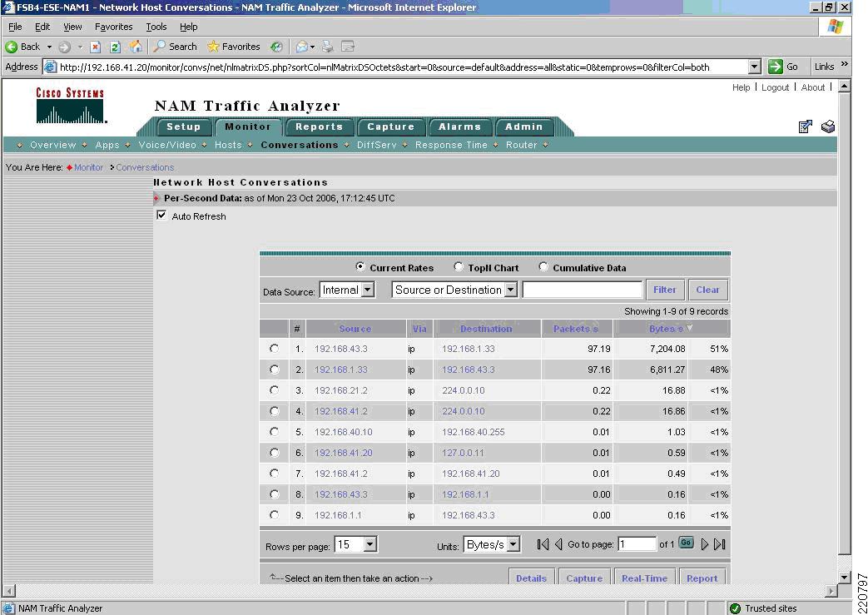
Task: Toggle the Auto Refresh checkbox
Action: coord(161,216)
